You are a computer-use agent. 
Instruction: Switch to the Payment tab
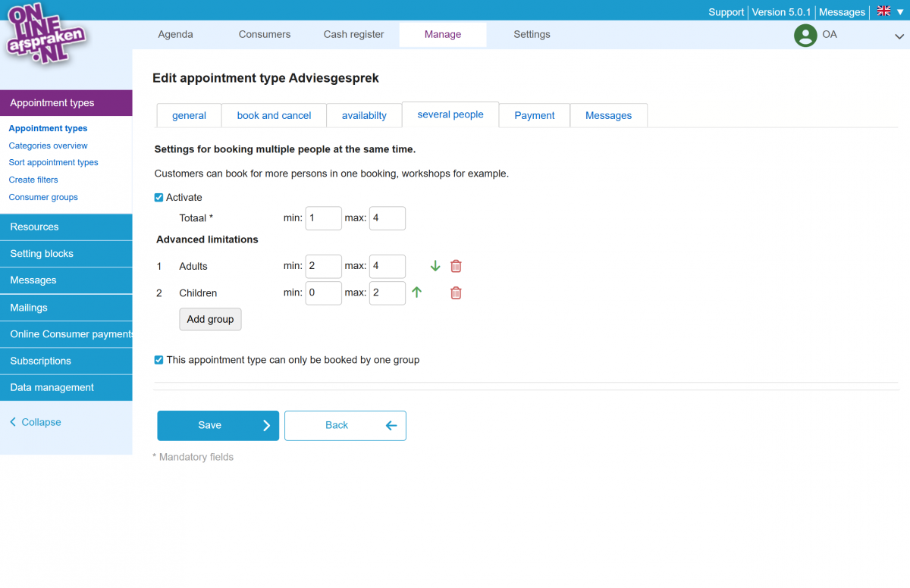[534, 115]
